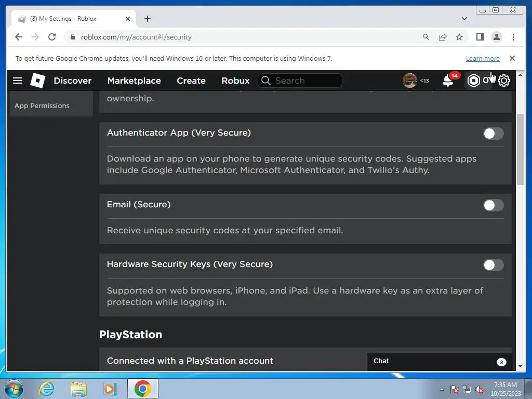
Task: Select the My Settings - Roblox tab
Action: tap(74, 19)
